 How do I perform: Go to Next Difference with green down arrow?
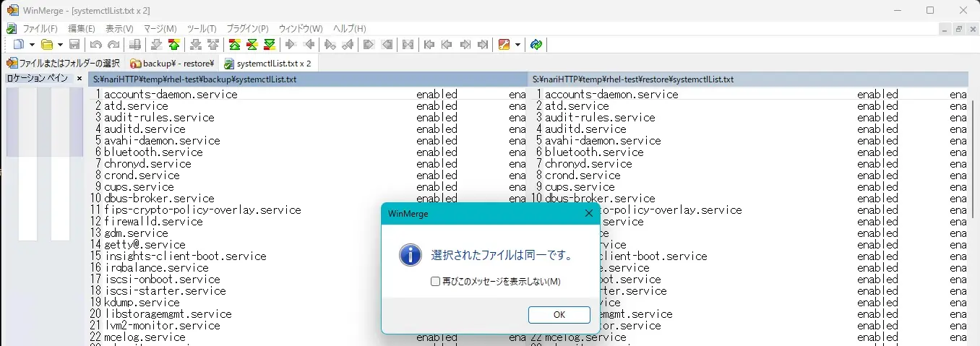pos(157,45)
